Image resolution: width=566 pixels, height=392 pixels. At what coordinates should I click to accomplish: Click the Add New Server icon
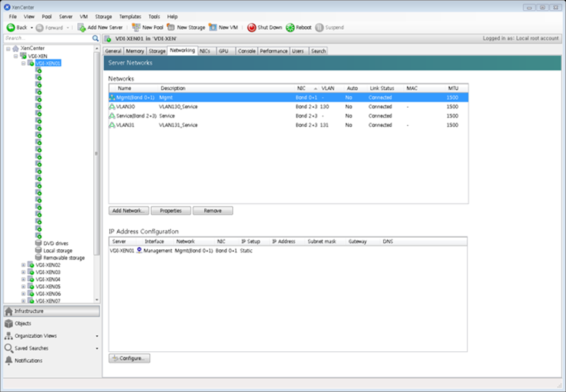click(x=82, y=27)
